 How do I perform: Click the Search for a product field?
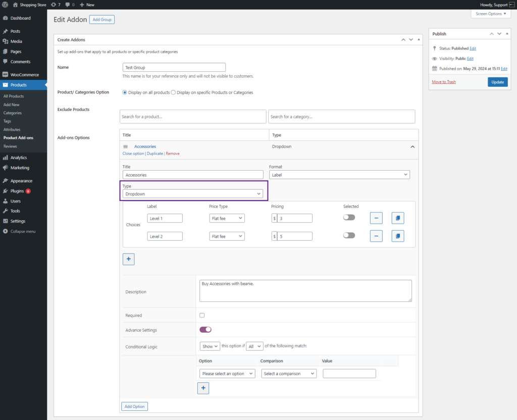193,117
